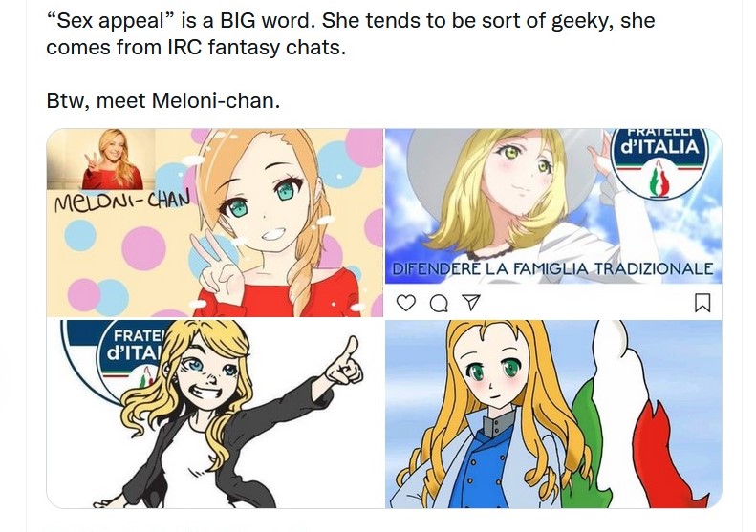Open the anime girl with grey hat image
Viewport: 756px width, 532px height.
click(553, 206)
